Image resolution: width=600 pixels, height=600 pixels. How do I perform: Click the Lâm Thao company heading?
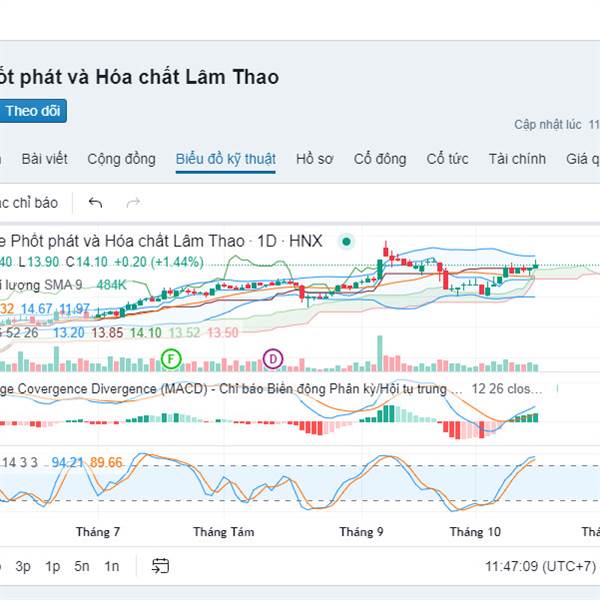coord(139,77)
